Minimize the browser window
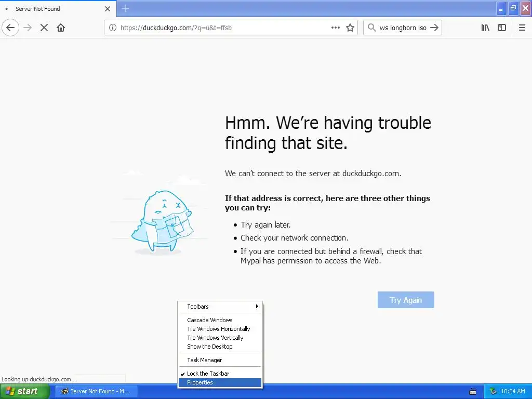 (501, 9)
